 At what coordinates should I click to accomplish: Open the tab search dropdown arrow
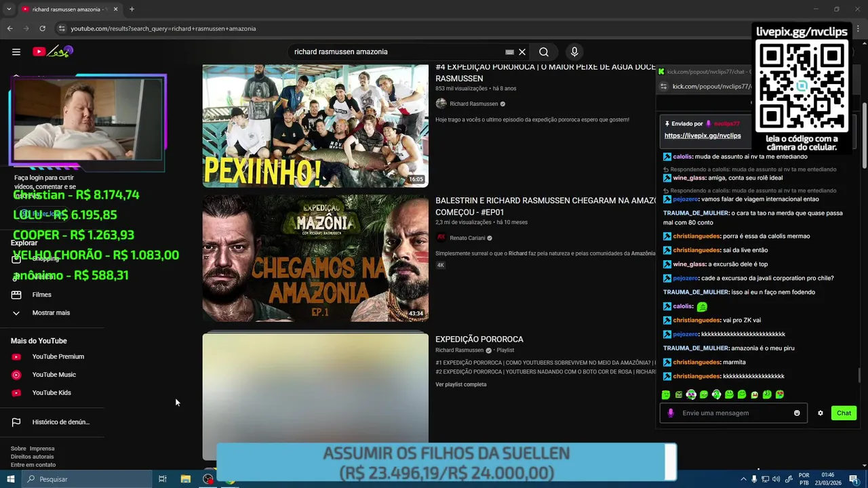click(x=9, y=9)
